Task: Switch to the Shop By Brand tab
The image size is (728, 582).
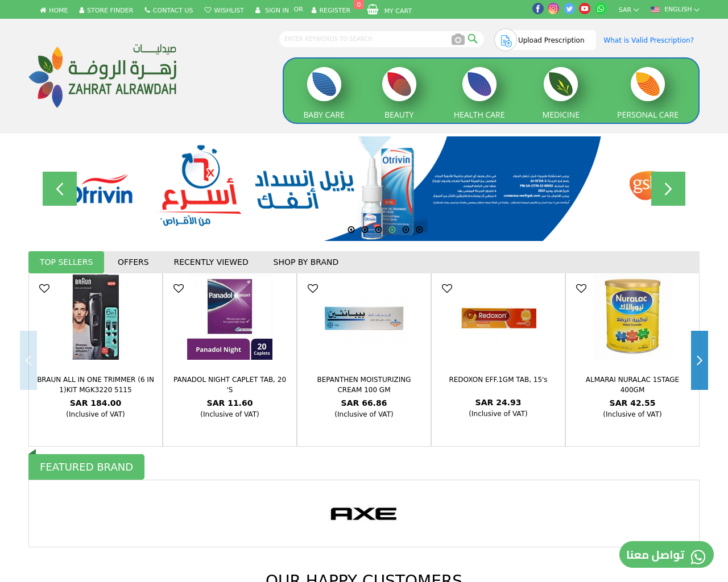Action: (x=306, y=262)
